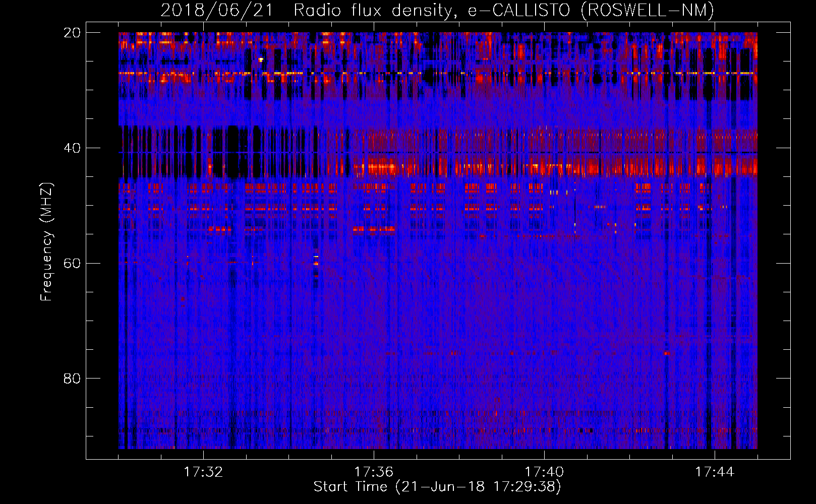Click the 17:40 time tick label

pos(544,472)
